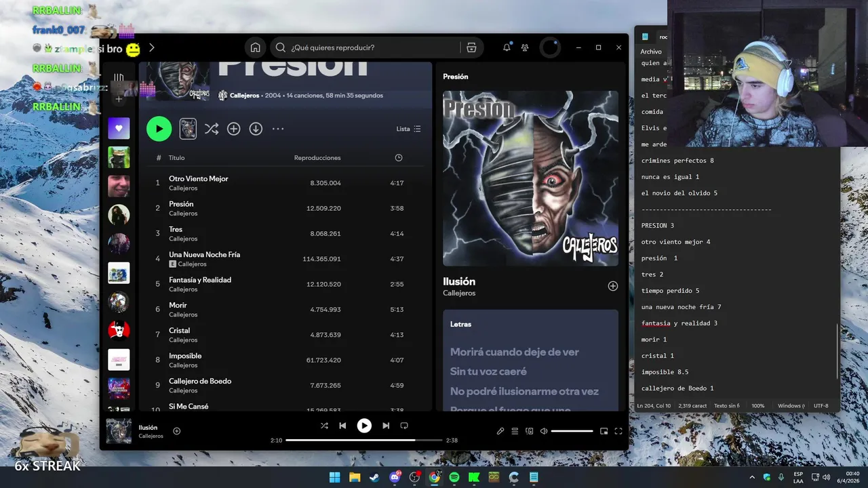This screenshot has height=488, width=868.
Task: Click lyric line Sin tu voz caeré
Action: [488, 371]
